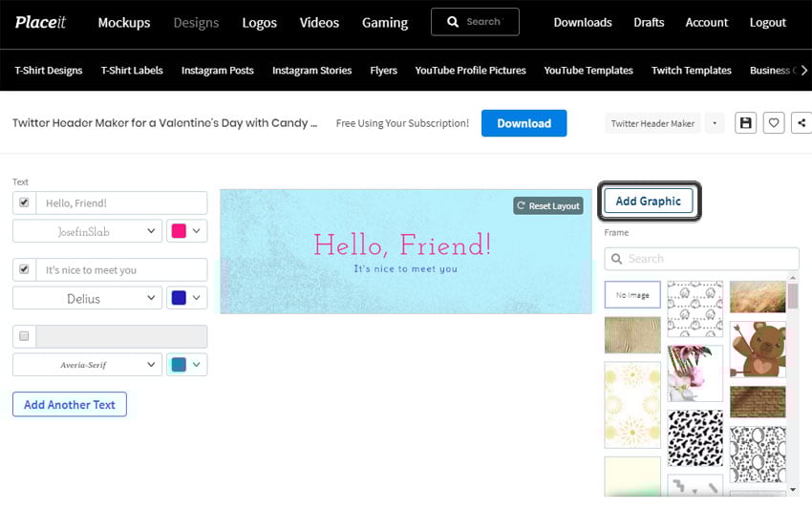Click the frame list scrollbar up arrow
Screen dimensions: 812x510
(793, 278)
